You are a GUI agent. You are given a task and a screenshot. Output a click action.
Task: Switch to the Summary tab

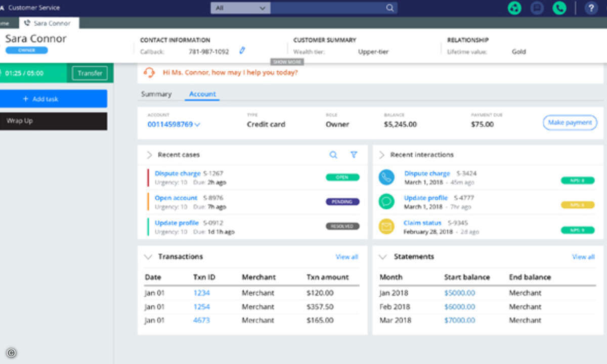(156, 94)
